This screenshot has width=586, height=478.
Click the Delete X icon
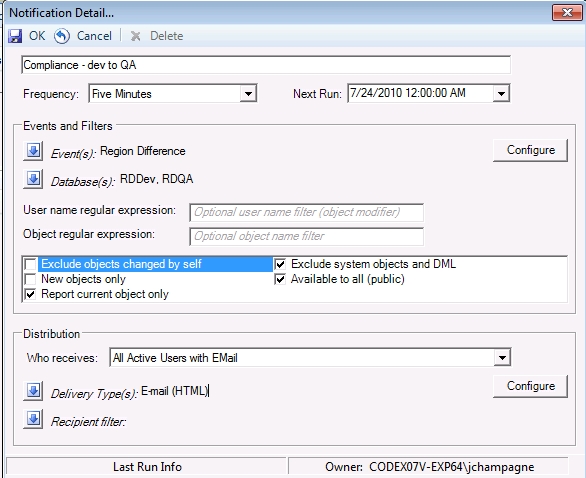pos(135,36)
